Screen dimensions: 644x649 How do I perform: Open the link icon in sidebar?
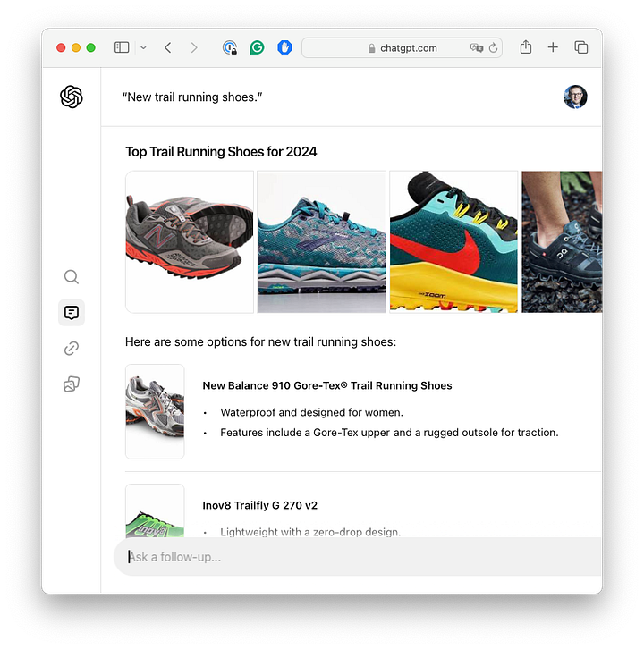click(x=72, y=349)
